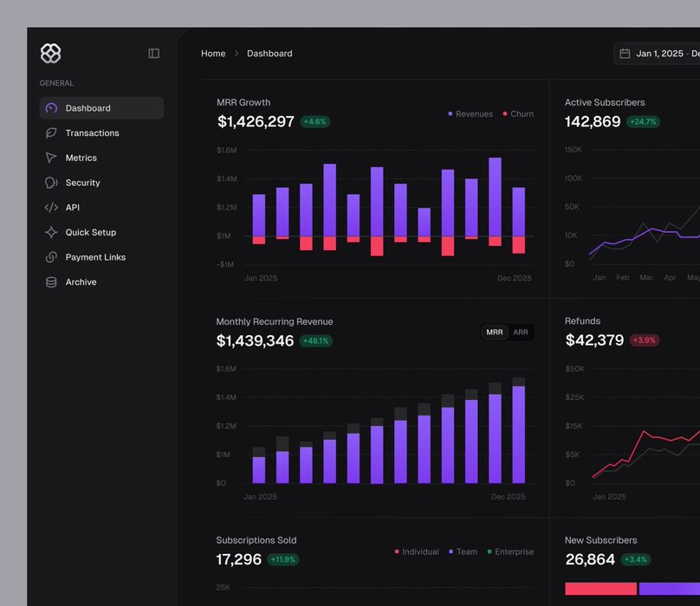Image resolution: width=700 pixels, height=606 pixels.
Task: Open the Transactions menu item
Action: click(x=101, y=133)
